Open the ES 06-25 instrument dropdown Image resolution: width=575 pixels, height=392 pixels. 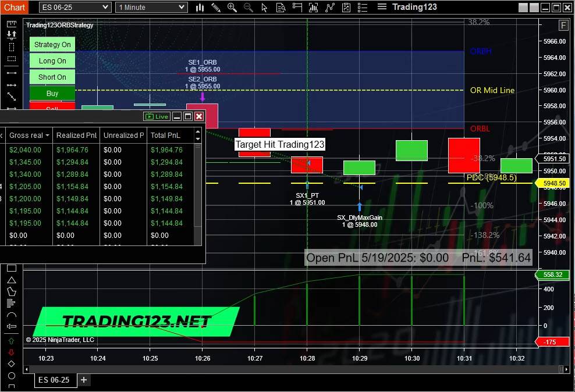pyautogui.click(x=75, y=8)
